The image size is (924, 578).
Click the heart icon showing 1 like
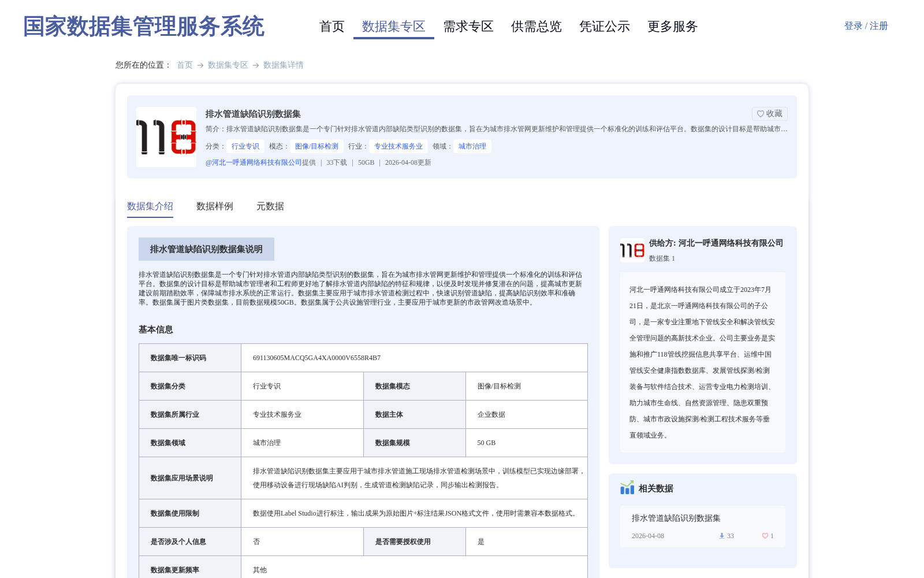tap(765, 536)
